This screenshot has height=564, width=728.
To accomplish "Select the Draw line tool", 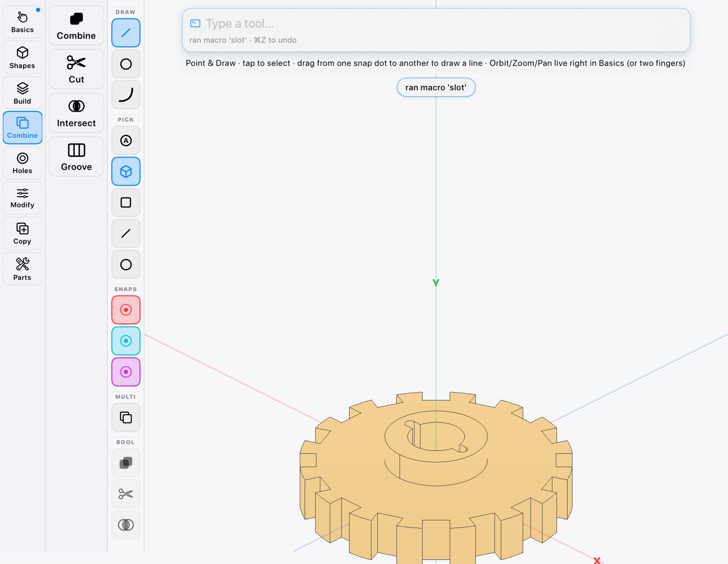I will 126,33.
